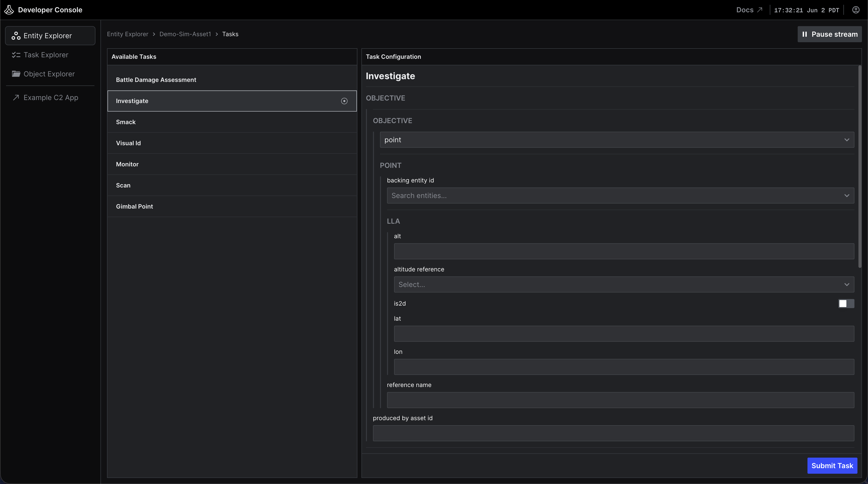Click the reference name input field
The image size is (868, 484).
(x=620, y=400)
